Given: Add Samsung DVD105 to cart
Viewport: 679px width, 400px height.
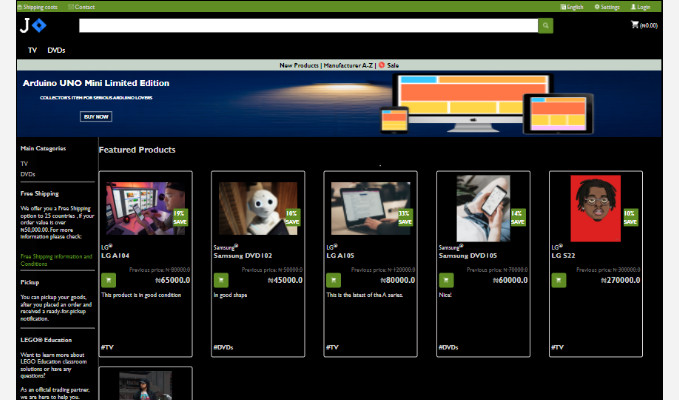Looking at the screenshot, I should 446,280.
